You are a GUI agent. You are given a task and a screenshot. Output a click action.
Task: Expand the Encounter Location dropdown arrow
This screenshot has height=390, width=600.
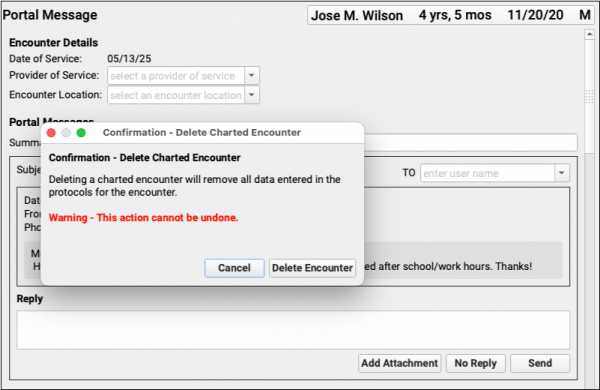[x=252, y=95]
